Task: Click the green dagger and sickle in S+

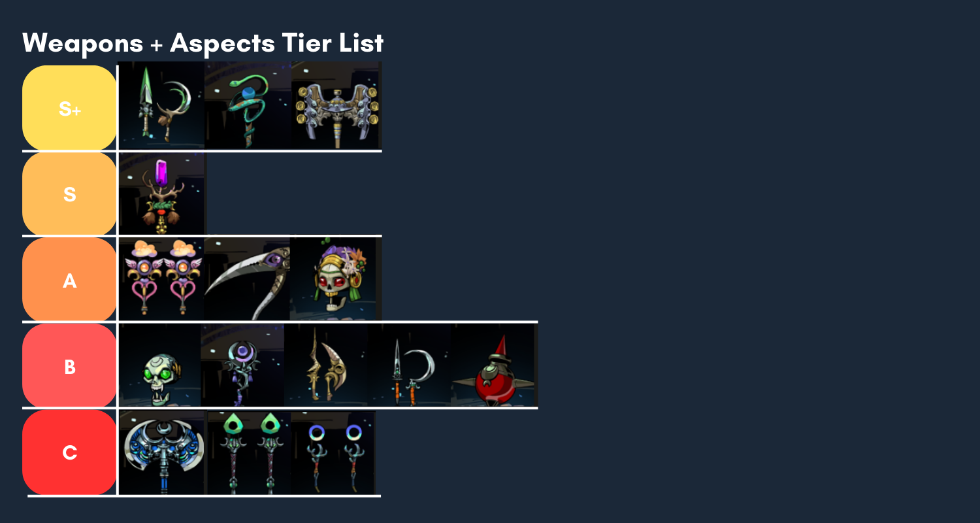Action: (161, 105)
